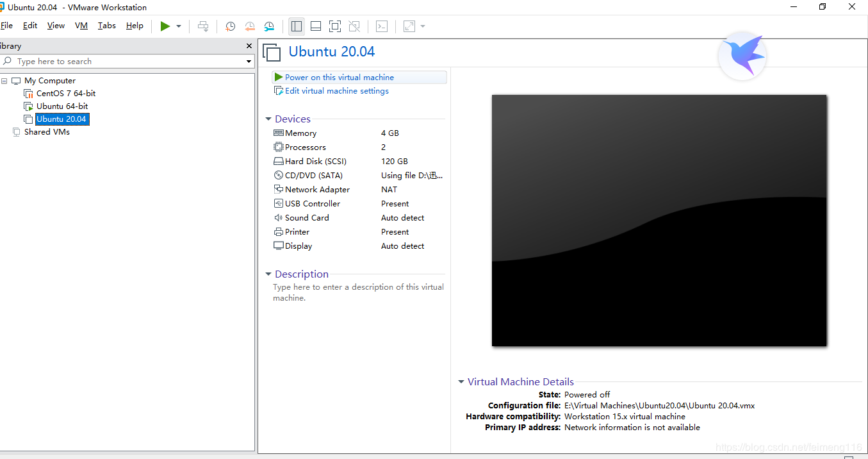868x459 pixels.
Task: Open the console view icon
Action: 382,26
